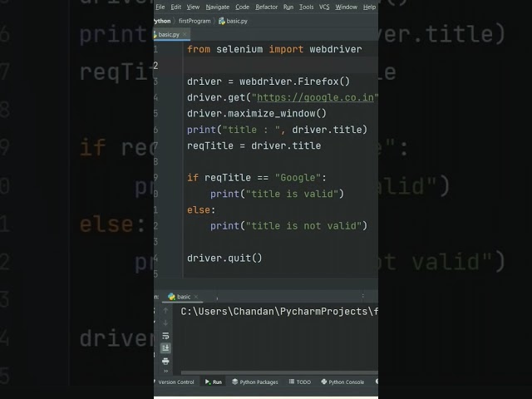Open the TODO tool window
The width and height of the screenshot is (532, 399).
(300, 382)
